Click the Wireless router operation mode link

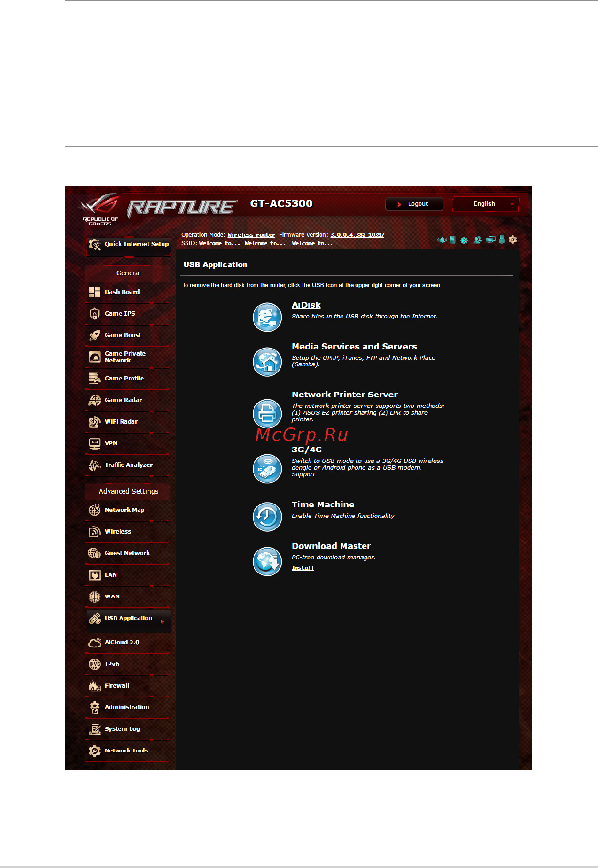(x=251, y=235)
